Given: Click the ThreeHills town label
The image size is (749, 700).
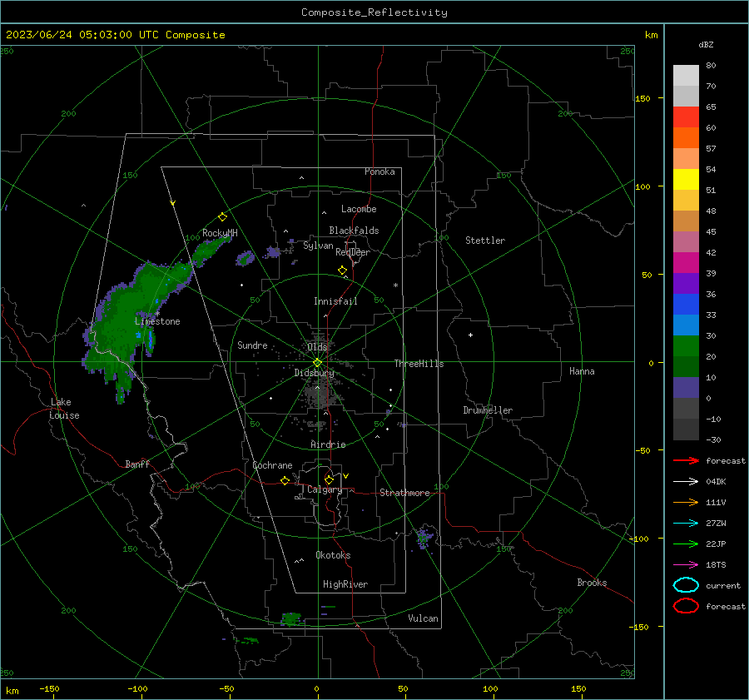Looking at the screenshot, I should point(419,364).
